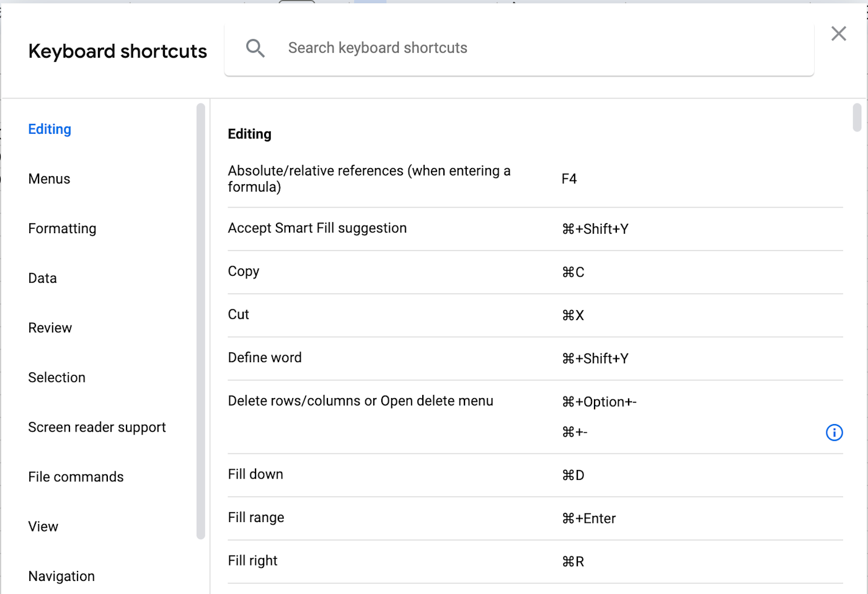Select Screen reader support category

click(x=97, y=427)
